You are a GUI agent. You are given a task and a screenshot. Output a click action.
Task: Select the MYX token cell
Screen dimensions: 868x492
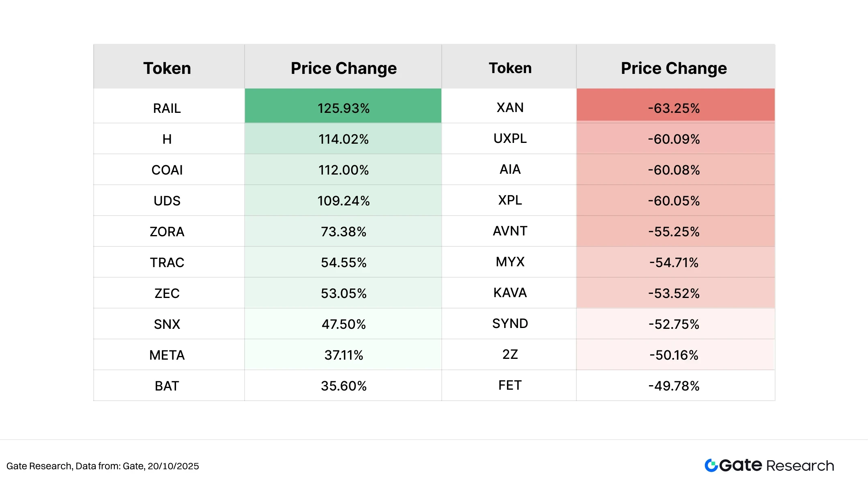510,262
